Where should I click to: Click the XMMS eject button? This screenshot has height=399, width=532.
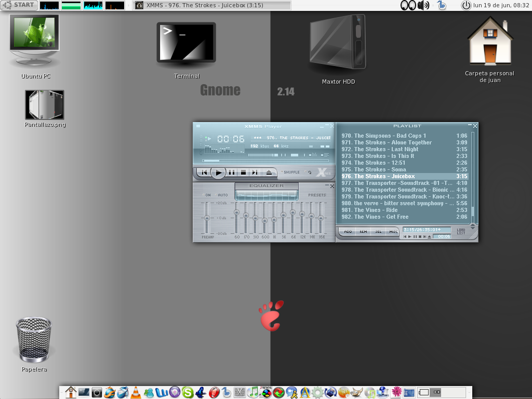coord(269,172)
